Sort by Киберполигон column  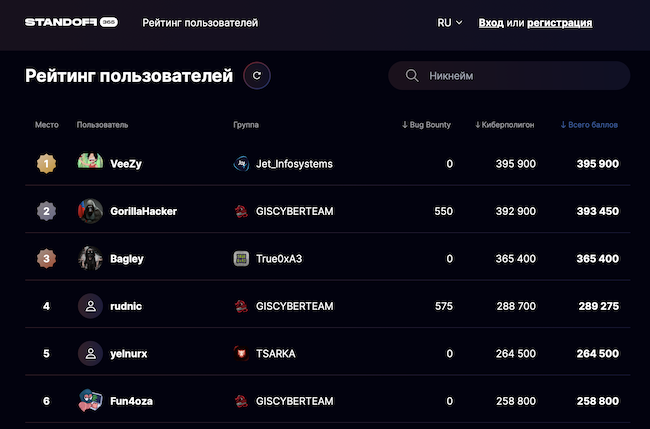pos(505,125)
